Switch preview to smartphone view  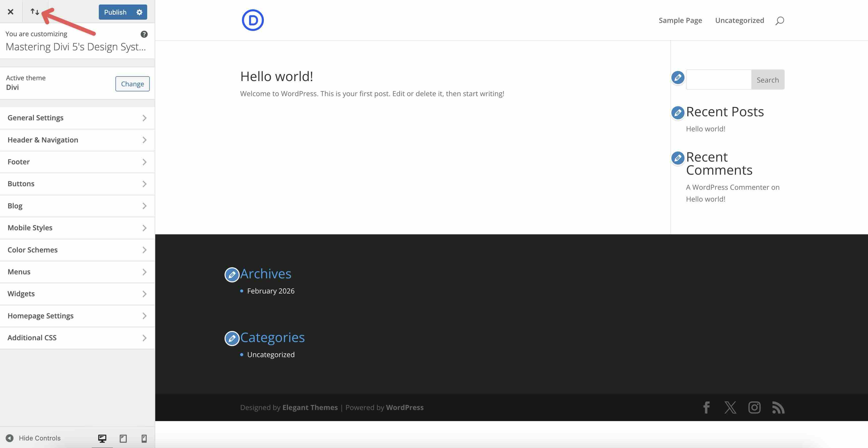click(144, 438)
